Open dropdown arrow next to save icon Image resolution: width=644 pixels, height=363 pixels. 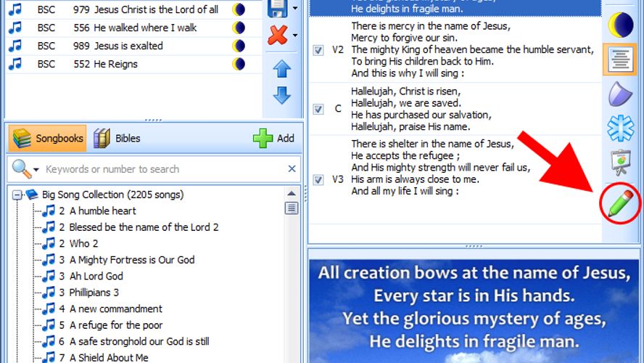[295, 8]
